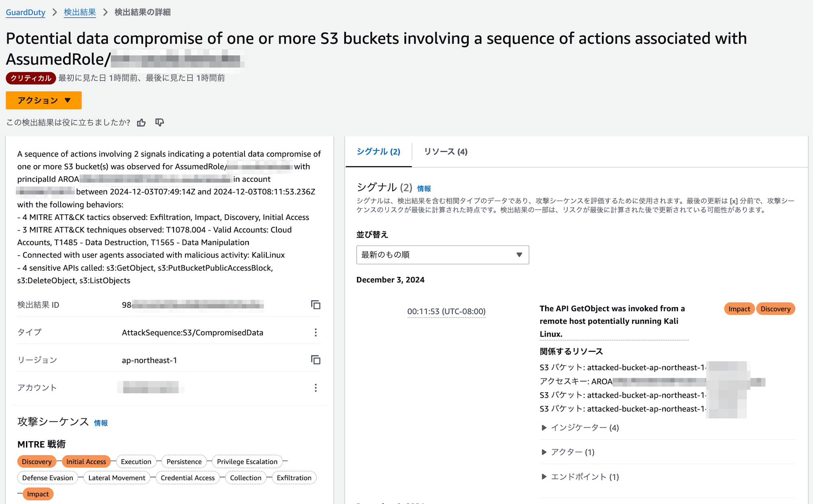
Task: Click the Discovery badge on the signal
Action: pyautogui.click(x=776, y=309)
